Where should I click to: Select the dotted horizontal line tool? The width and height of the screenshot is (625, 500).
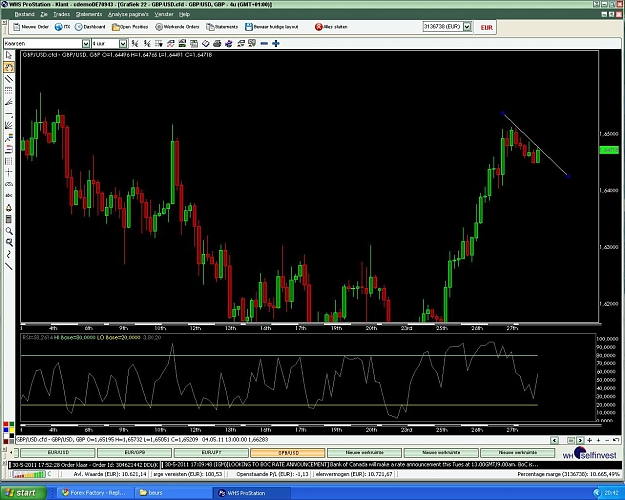click(9, 91)
